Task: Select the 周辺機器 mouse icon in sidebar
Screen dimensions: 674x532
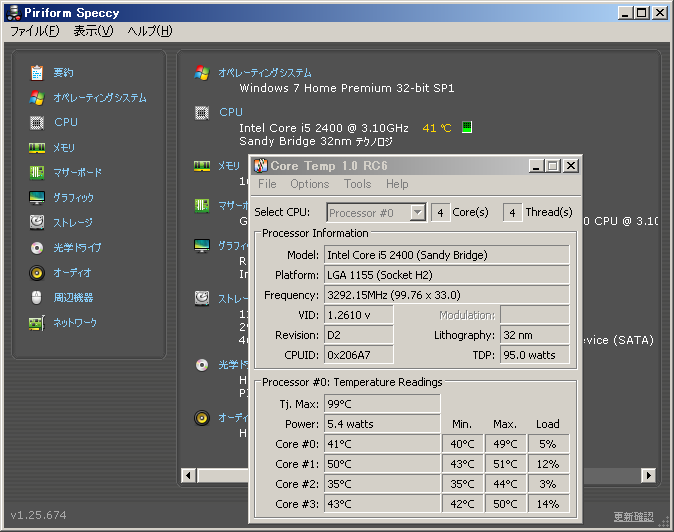Action: [x=37, y=297]
